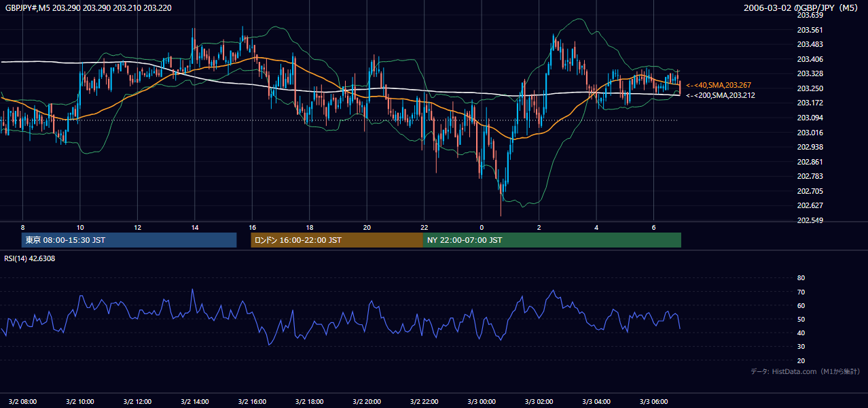
Task: Click the 202.627 price axis label
Action: coord(810,205)
